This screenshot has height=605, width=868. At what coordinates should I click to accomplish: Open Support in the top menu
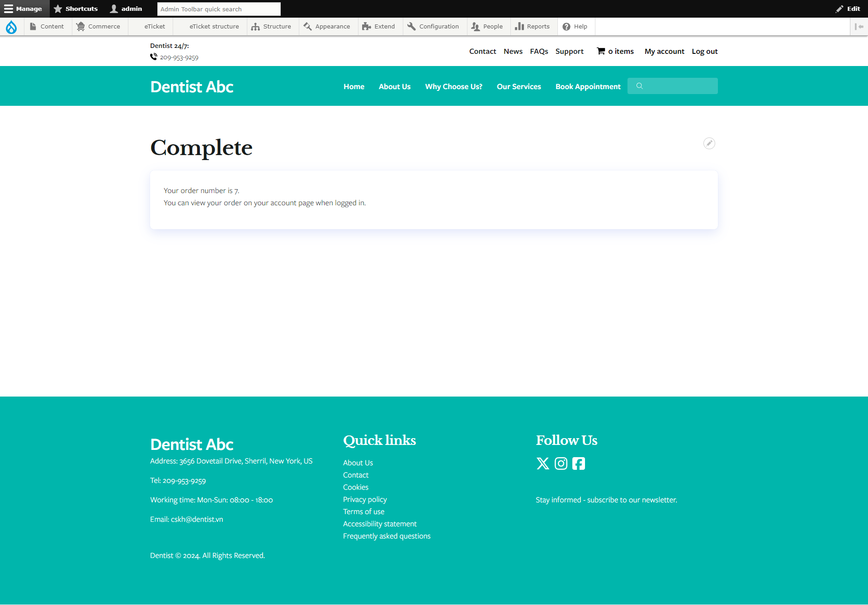point(569,52)
